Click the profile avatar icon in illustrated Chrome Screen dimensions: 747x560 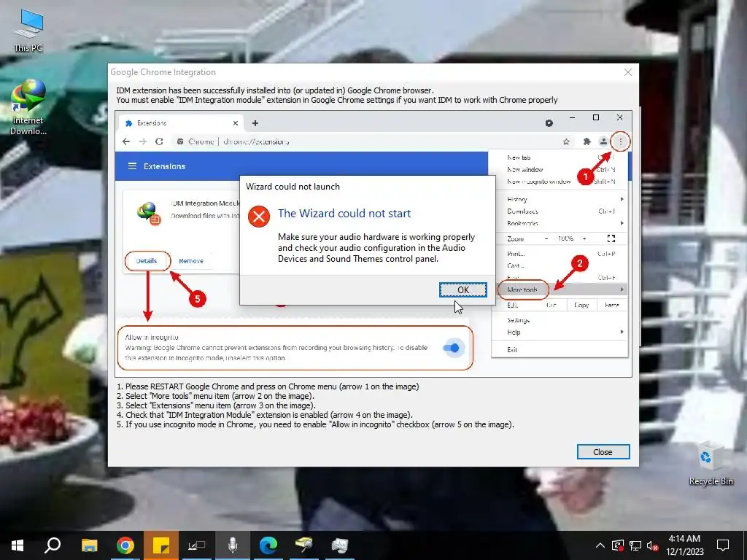(603, 141)
